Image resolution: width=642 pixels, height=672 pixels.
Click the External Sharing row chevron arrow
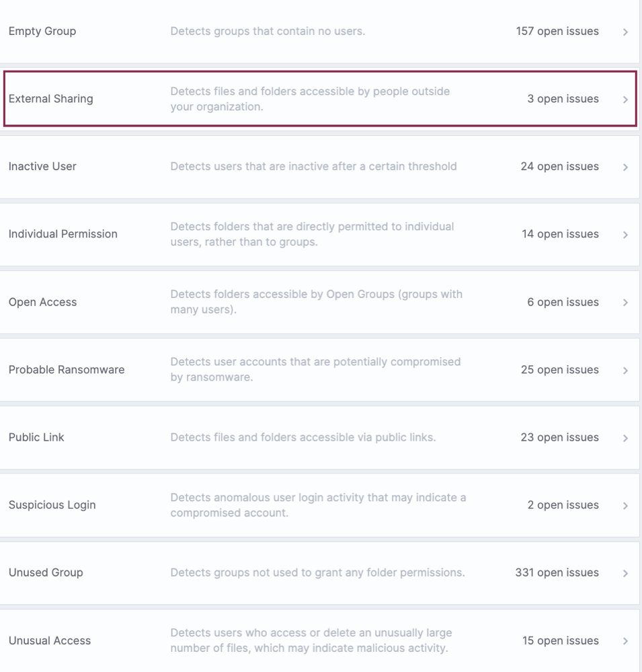625,100
